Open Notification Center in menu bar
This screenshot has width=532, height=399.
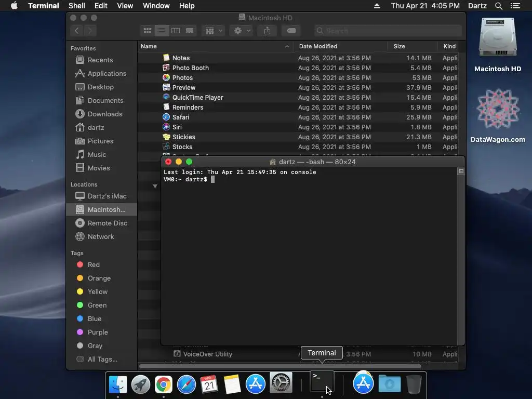tap(515, 6)
